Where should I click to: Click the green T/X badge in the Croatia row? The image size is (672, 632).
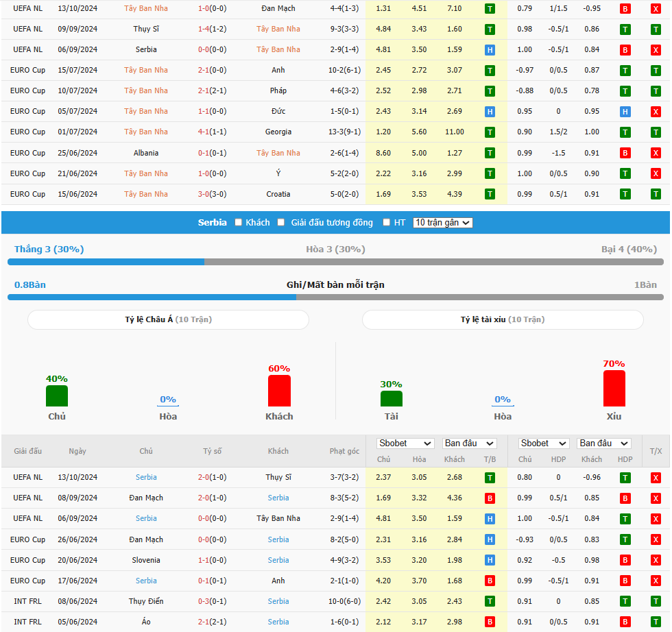click(x=656, y=194)
